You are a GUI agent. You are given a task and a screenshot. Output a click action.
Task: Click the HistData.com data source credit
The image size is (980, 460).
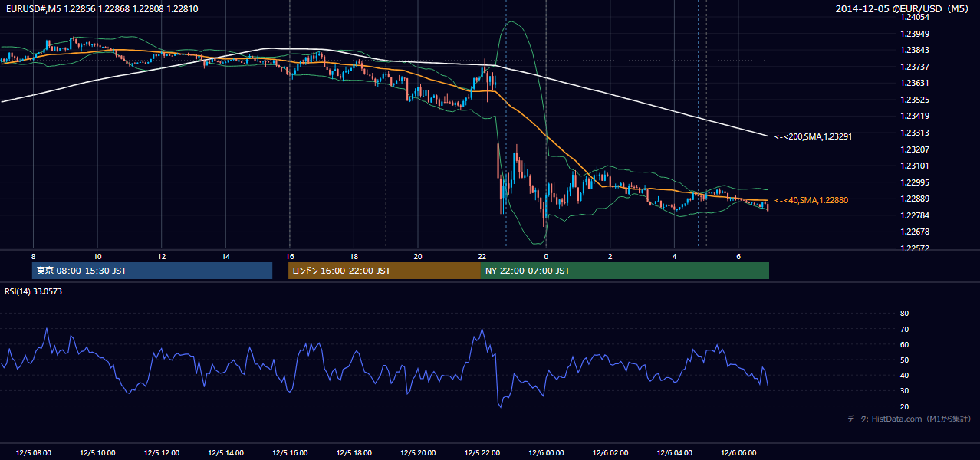pos(909,419)
